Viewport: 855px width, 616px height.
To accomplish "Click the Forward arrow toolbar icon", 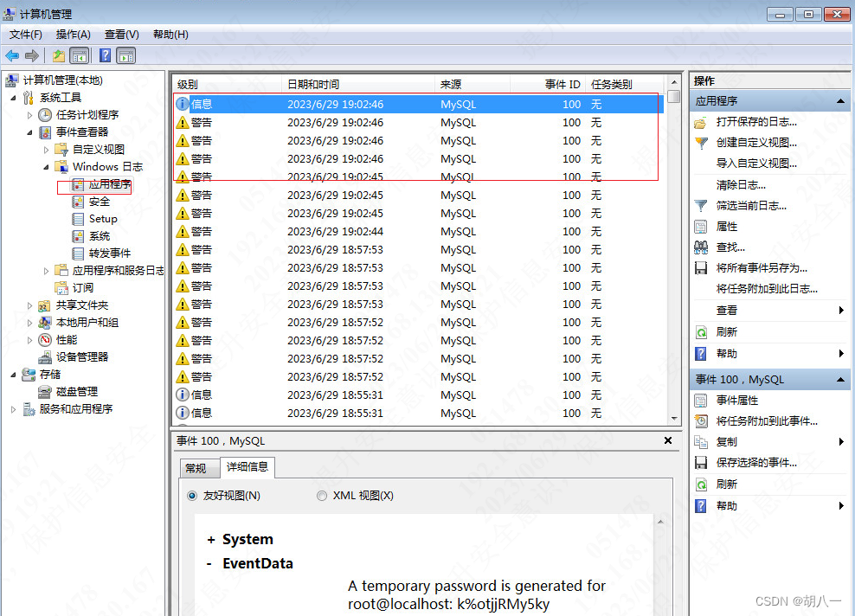I will point(32,55).
